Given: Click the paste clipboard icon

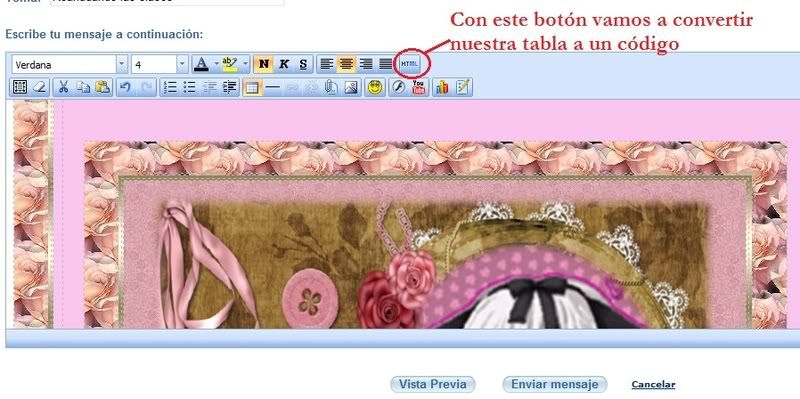Looking at the screenshot, I should click(x=103, y=87).
